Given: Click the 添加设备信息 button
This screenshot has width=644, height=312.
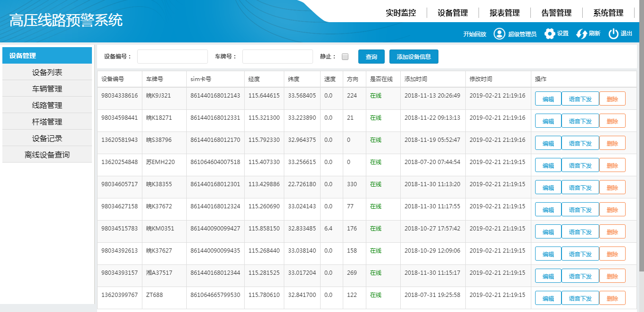Looking at the screenshot, I should (x=413, y=57).
